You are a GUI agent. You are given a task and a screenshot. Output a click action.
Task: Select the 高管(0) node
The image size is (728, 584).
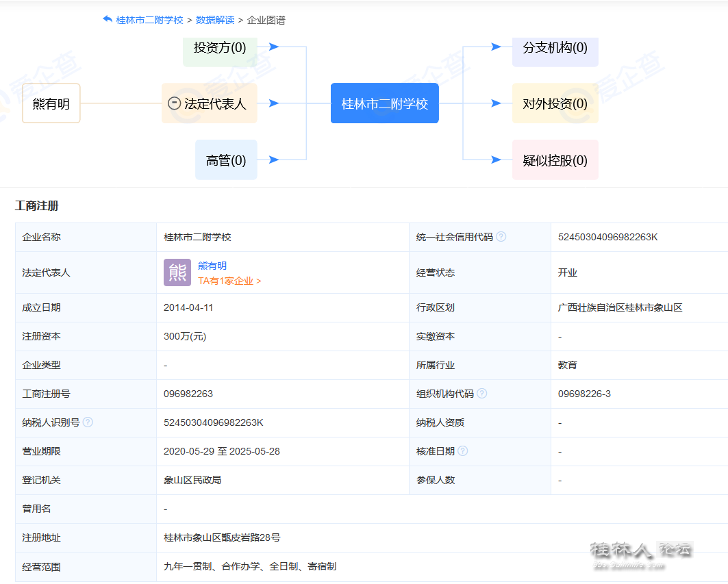(226, 160)
